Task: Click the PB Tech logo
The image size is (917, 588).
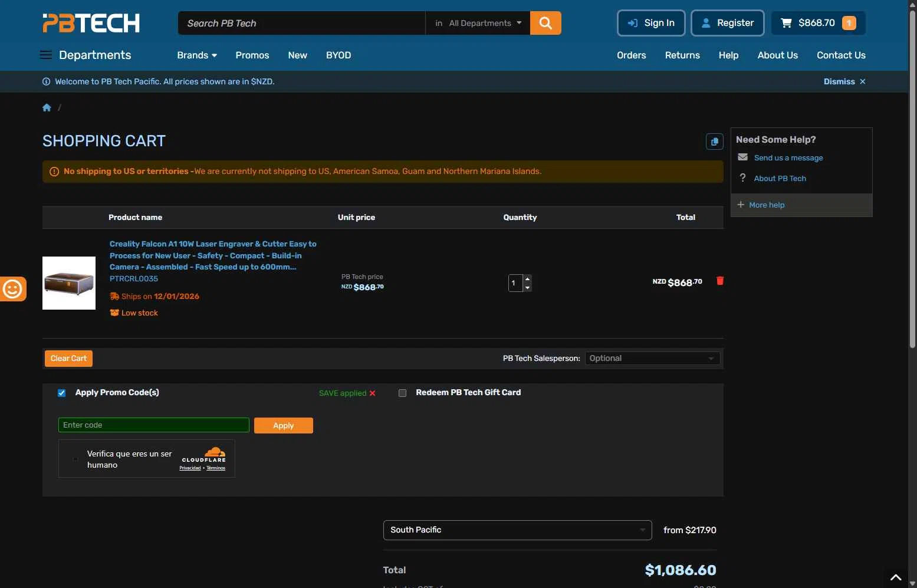Action: pos(91,23)
